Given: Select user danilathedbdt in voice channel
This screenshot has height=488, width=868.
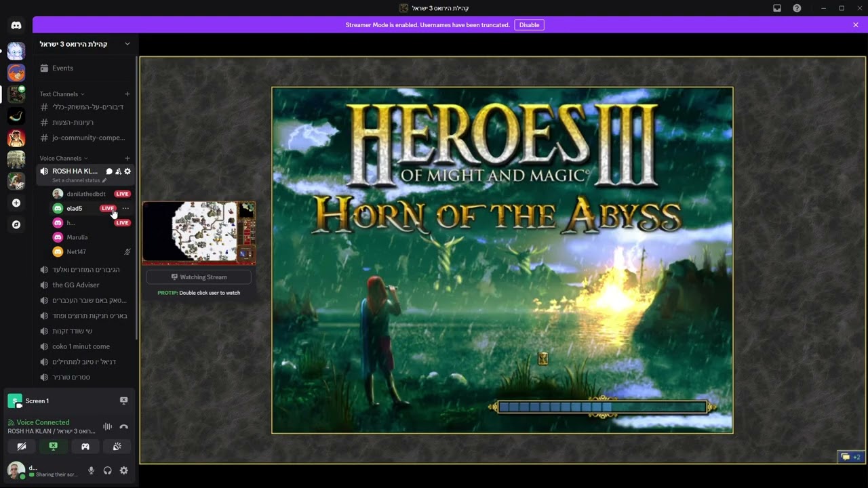Looking at the screenshot, I should tap(85, 194).
